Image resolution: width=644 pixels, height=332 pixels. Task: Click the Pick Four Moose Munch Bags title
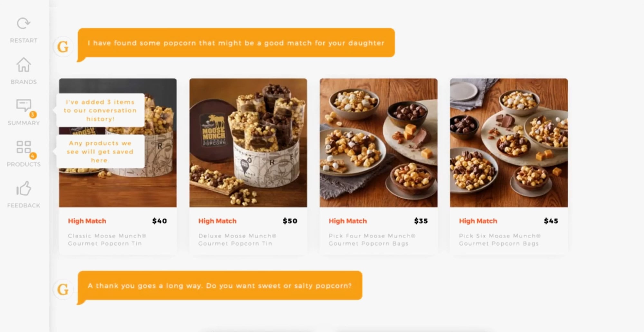[x=372, y=240]
